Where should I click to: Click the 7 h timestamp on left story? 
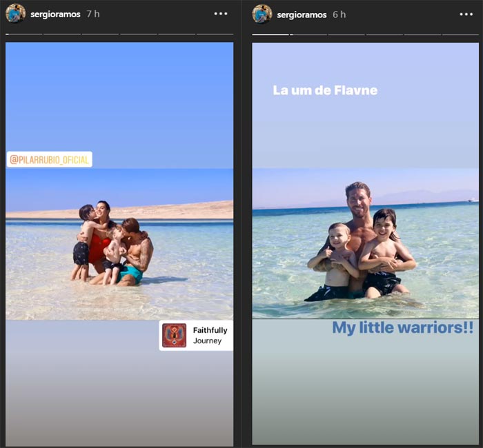tap(93, 14)
